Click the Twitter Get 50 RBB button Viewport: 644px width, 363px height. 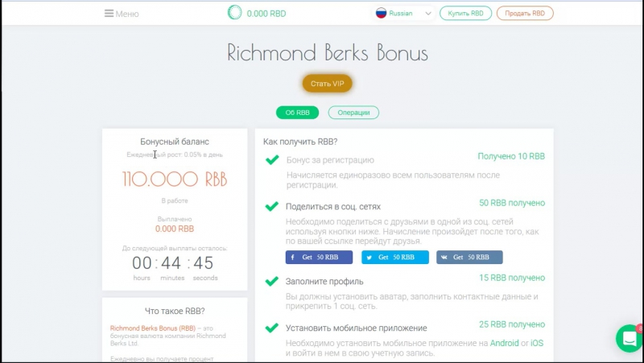395,257
